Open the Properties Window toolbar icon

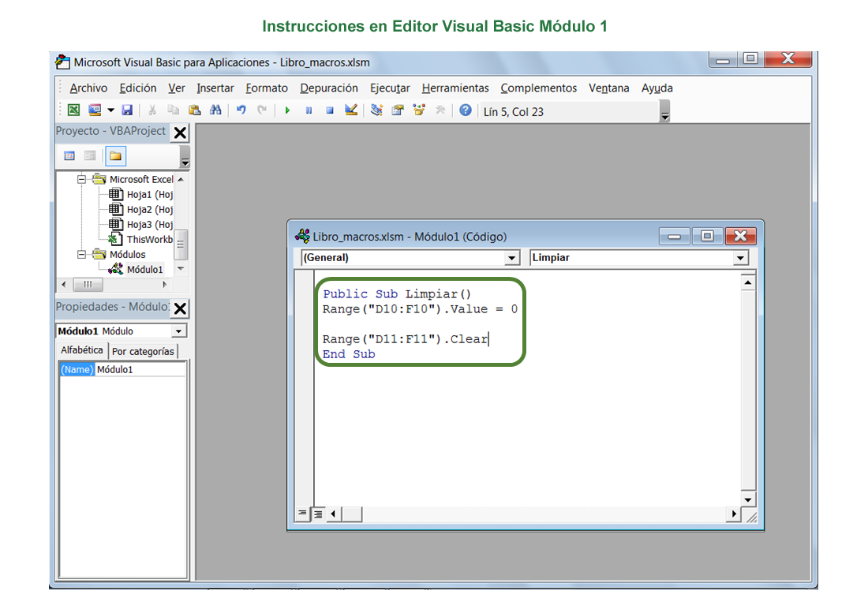(398, 110)
